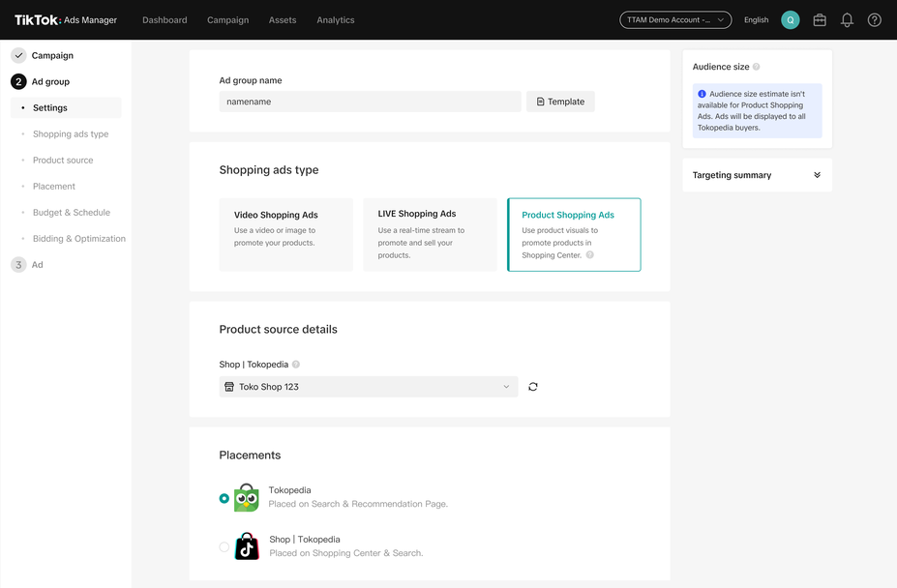Click the notification bell icon
The width and height of the screenshot is (897, 588).
(847, 20)
